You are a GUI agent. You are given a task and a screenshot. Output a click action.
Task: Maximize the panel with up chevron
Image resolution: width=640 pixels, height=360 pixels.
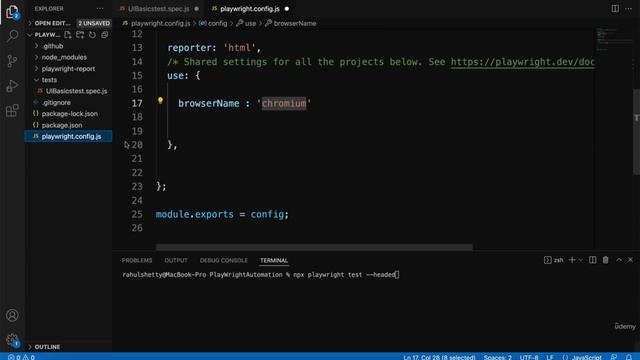[x=619, y=260]
